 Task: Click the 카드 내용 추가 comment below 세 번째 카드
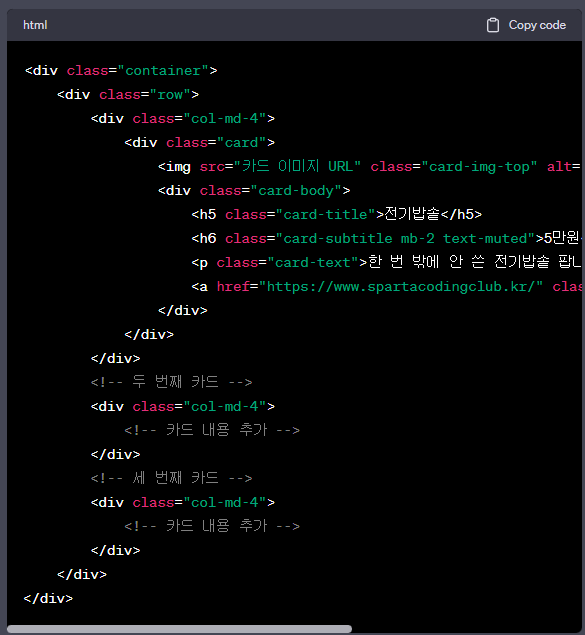212,526
